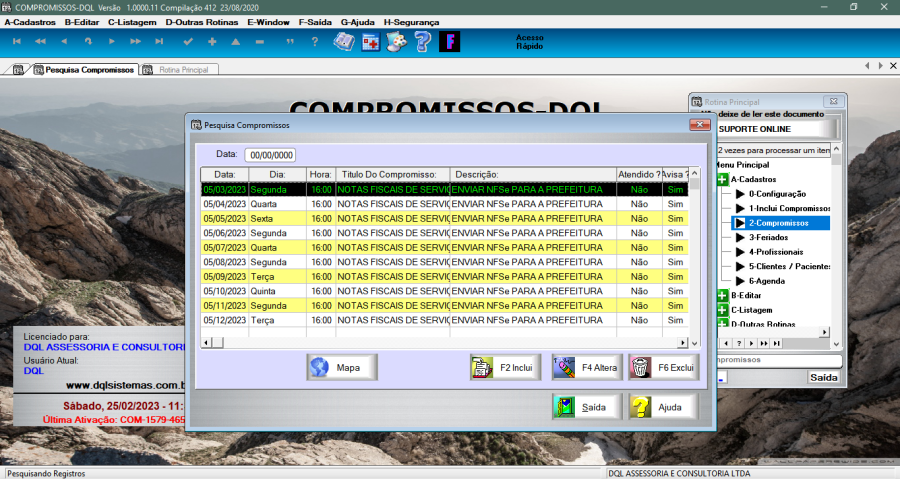Expand the B-Editar tree node

pyautogui.click(x=722, y=296)
